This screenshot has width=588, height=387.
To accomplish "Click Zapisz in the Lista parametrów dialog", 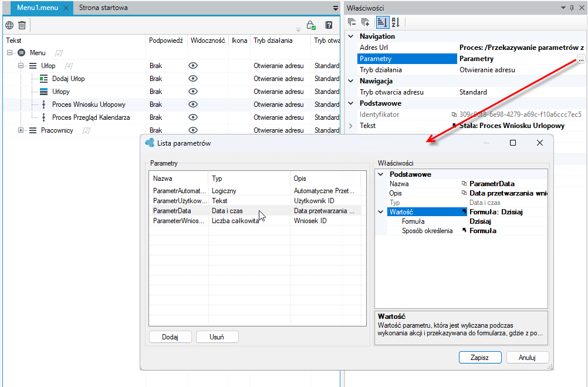I will coord(480,358).
